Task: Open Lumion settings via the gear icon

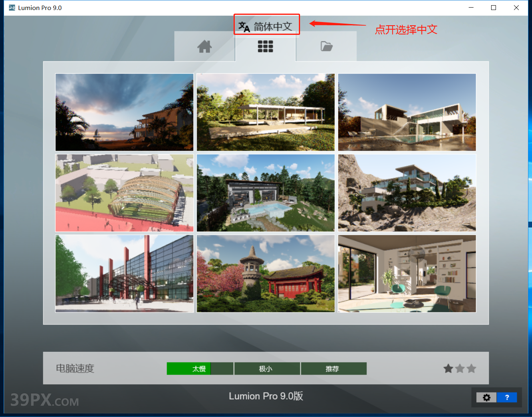Action: coord(486,397)
